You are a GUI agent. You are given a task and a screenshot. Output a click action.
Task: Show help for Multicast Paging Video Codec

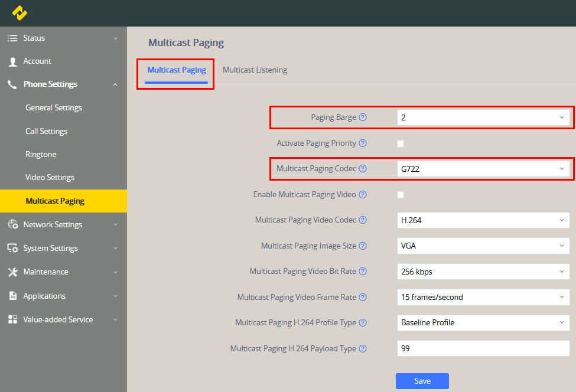pyautogui.click(x=363, y=220)
